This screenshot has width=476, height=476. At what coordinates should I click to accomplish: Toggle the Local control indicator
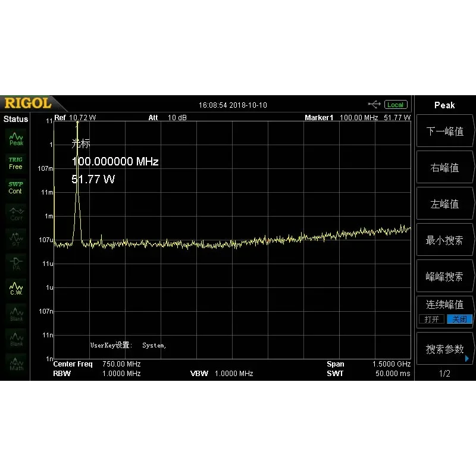coord(396,105)
